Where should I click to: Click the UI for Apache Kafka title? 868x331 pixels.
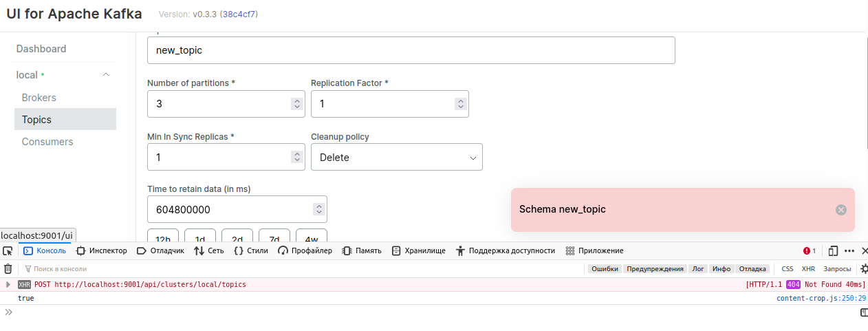[x=74, y=13]
